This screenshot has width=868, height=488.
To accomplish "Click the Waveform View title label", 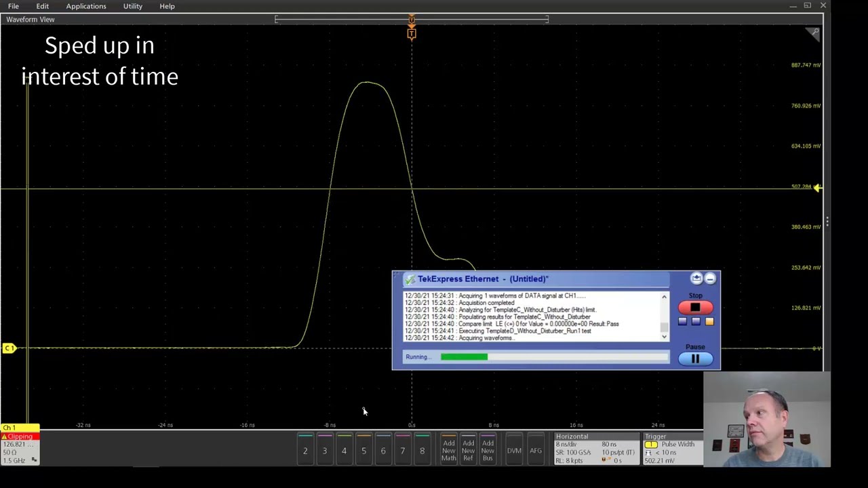I will tap(31, 20).
